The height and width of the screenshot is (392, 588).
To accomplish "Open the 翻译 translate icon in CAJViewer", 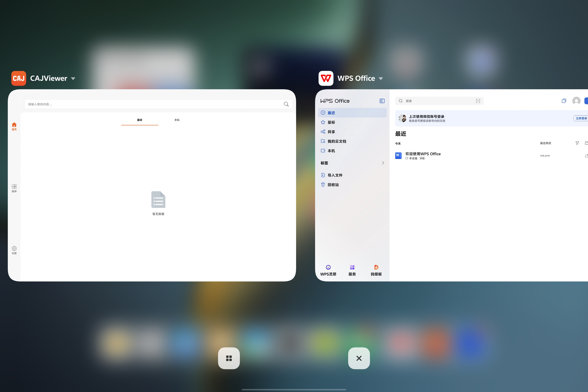I will [x=14, y=189].
